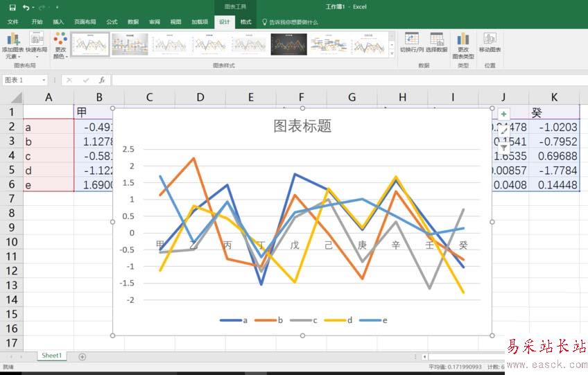The image size is (588, 375).
Task: Switch to the 开始 (Home) tab
Action: 37,22
